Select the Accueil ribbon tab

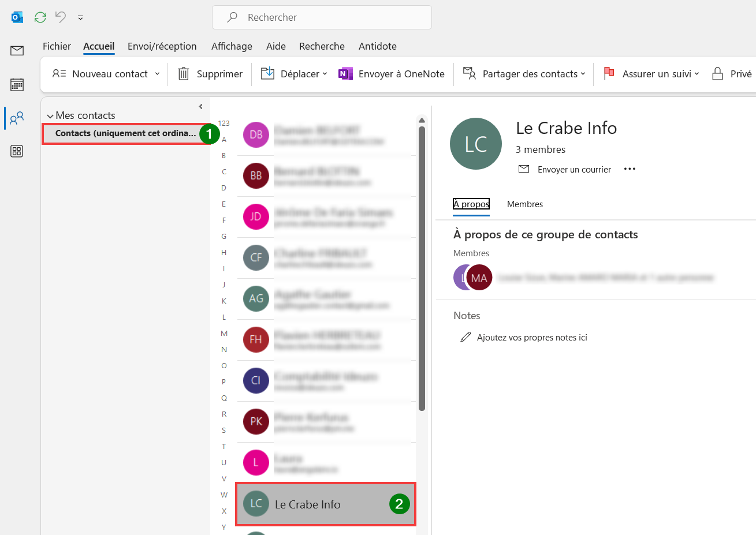click(99, 46)
